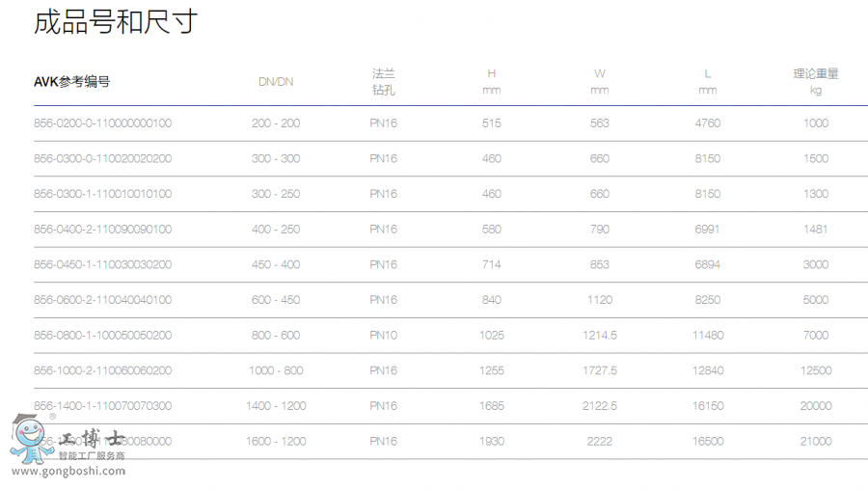868x490 pixels.
Task: Select the 1930 height value
Action: coord(492,442)
